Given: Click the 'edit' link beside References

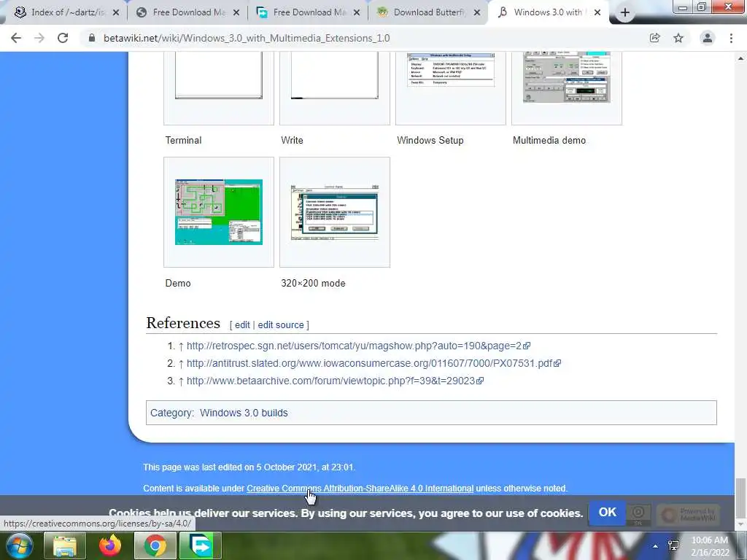Looking at the screenshot, I should [242, 324].
